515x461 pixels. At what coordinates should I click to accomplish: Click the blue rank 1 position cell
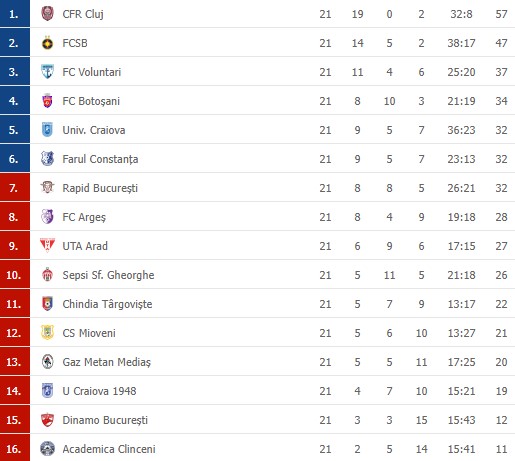click(x=15, y=14)
